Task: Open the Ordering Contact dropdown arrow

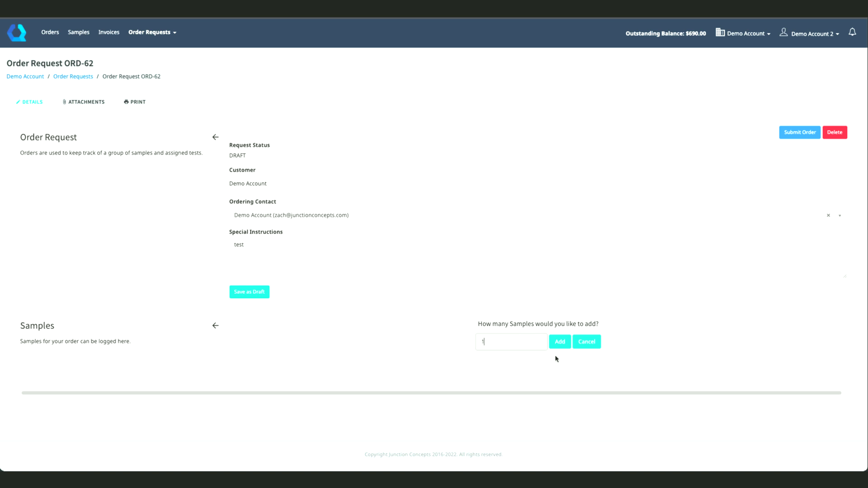Action: coord(840,216)
